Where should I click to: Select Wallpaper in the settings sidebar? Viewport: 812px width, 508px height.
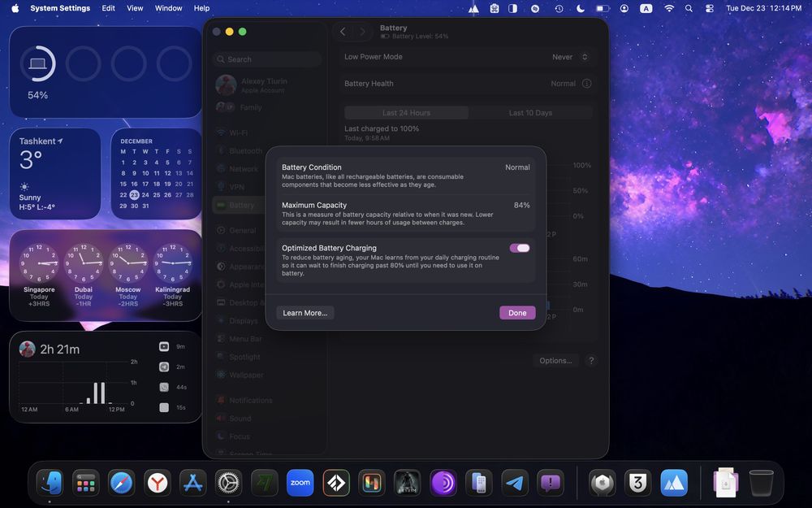point(268,375)
